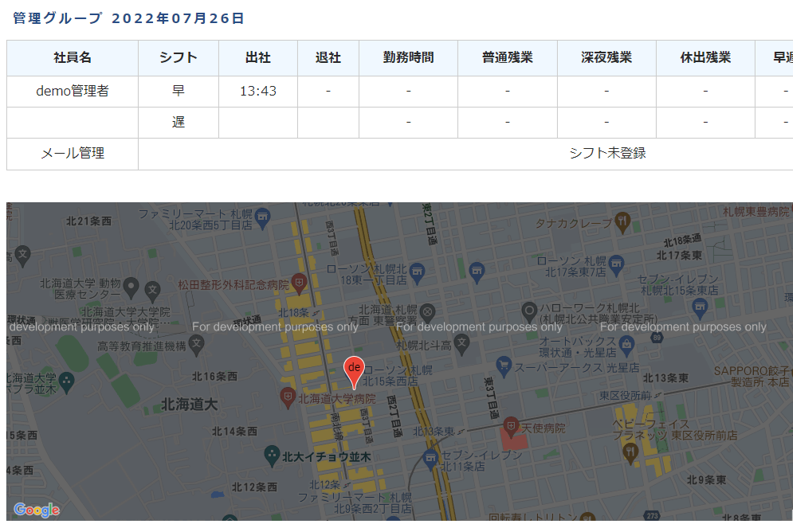
Task: Select the Sapporo Hokuto High School icon
Action: (x=461, y=345)
